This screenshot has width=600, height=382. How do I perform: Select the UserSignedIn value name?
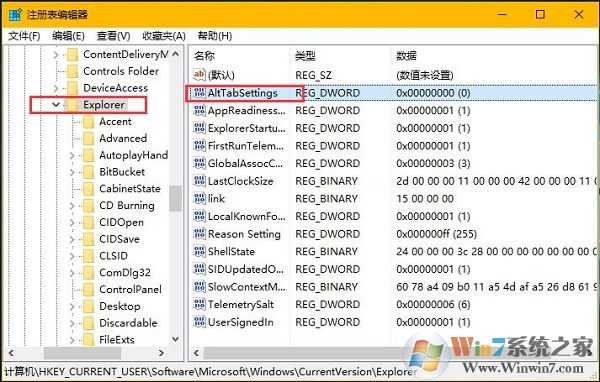click(241, 322)
